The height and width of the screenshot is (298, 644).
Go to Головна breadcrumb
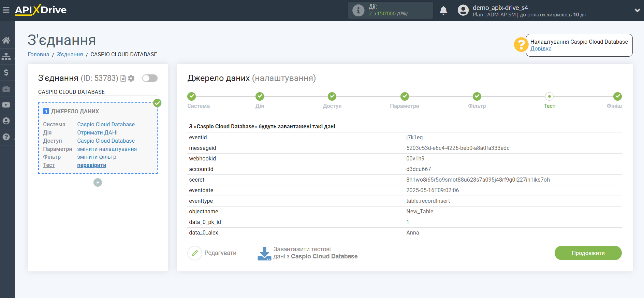[39, 55]
